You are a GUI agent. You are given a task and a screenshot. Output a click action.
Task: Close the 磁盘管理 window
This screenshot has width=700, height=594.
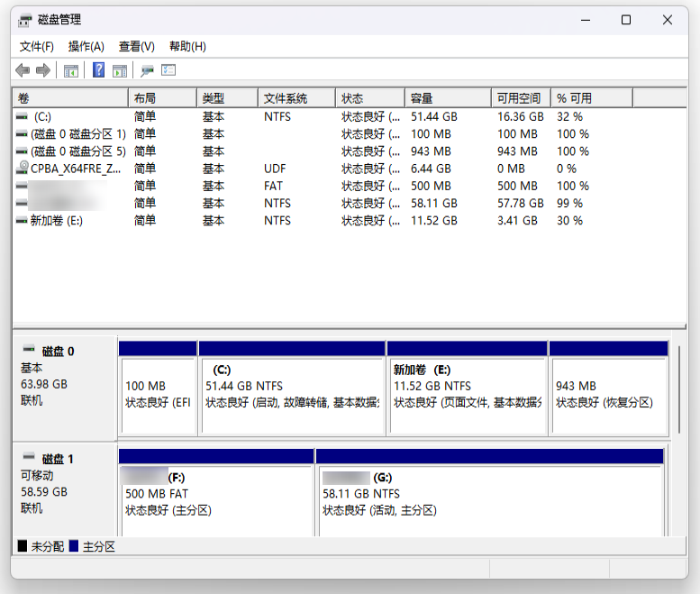coord(668,20)
